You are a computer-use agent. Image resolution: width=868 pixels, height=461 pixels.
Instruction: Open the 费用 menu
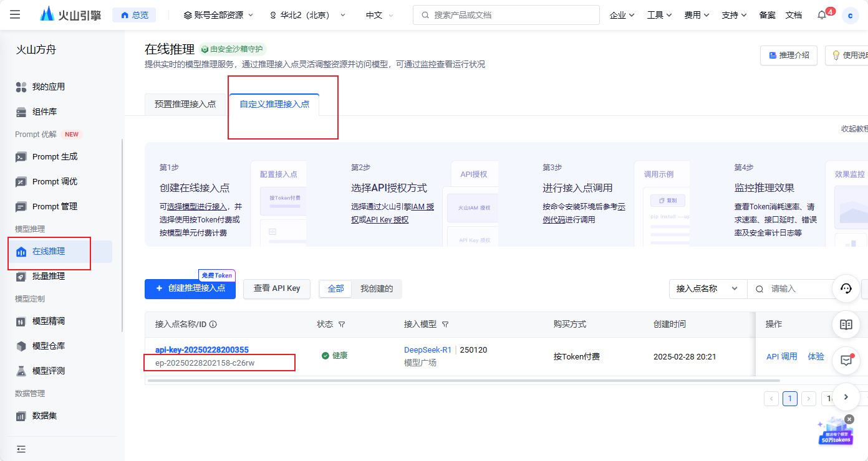(697, 15)
